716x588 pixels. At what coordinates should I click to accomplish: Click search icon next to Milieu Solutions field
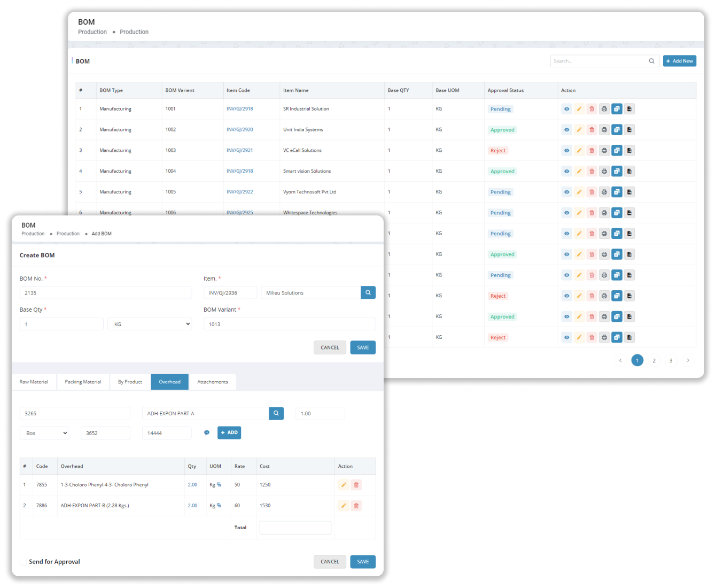(x=368, y=293)
